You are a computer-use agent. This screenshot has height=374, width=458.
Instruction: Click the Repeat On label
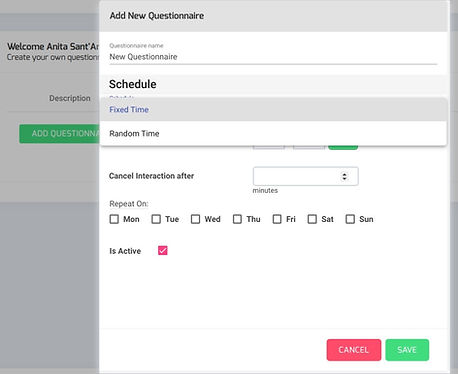pyautogui.click(x=129, y=204)
